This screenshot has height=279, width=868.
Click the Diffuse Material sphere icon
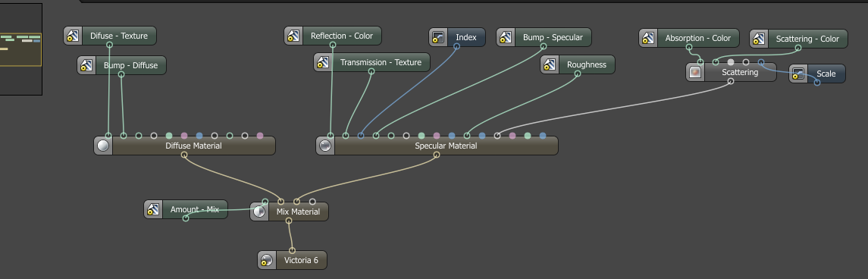click(103, 146)
